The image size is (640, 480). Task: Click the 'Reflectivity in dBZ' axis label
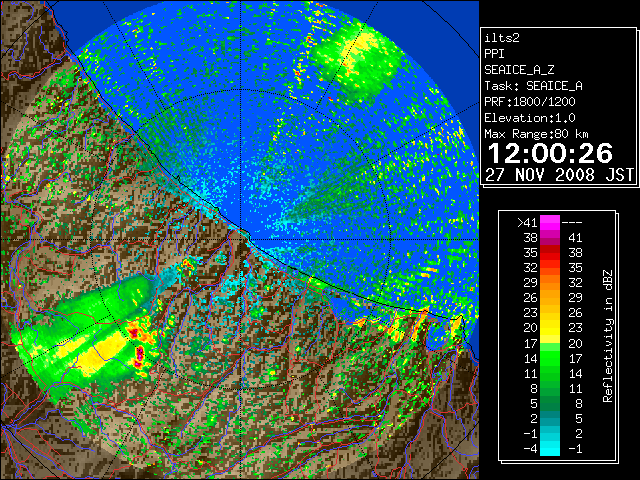tap(607, 336)
